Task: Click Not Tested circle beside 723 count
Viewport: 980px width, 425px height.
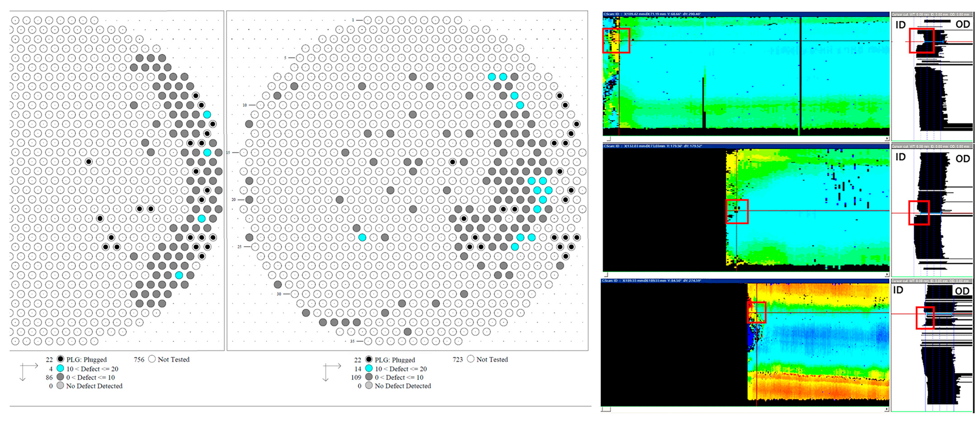Action: pyautogui.click(x=471, y=359)
